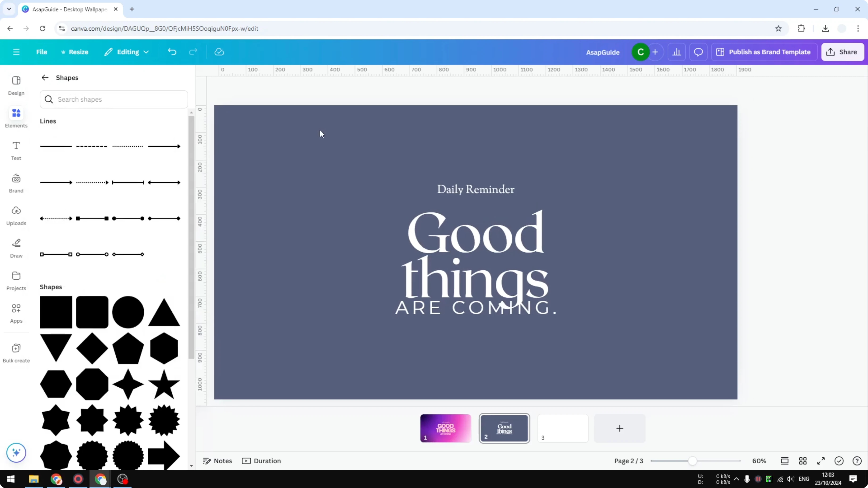Viewport: 868px width, 488px height.
Task: Toggle the Notes panel
Action: [217, 461]
